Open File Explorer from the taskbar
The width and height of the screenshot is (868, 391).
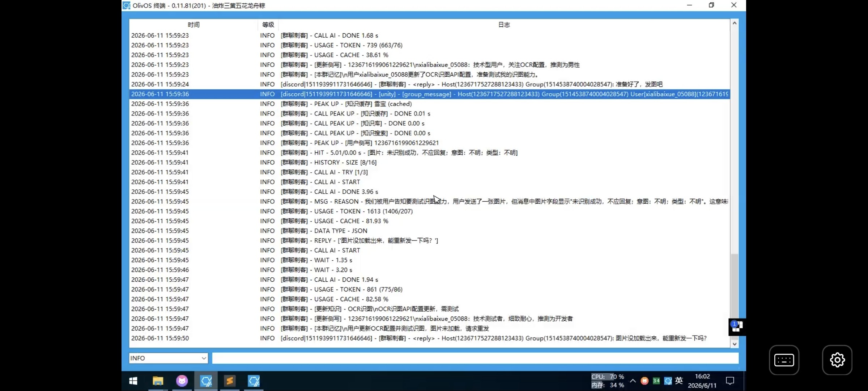coord(158,381)
